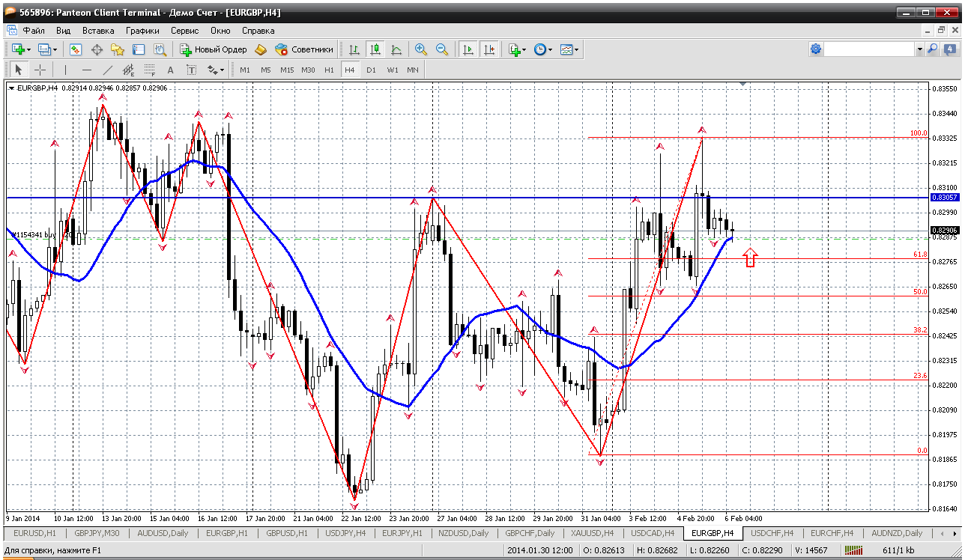The height and width of the screenshot is (560, 965).
Task: Draw an equidistant channel
Action: [129, 70]
